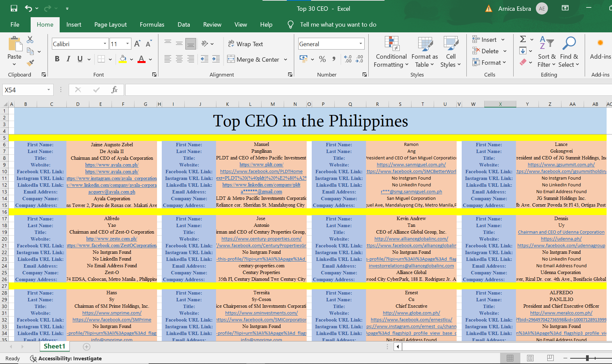This screenshot has width=612, height=364.
Task: Expand Merge & Center options arrow
Action: tap(285, 60)
